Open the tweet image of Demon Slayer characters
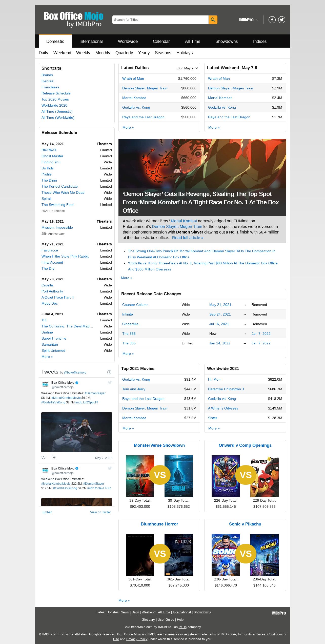The width and height of the screenshot is (325, 644). [x=77, y=432]
